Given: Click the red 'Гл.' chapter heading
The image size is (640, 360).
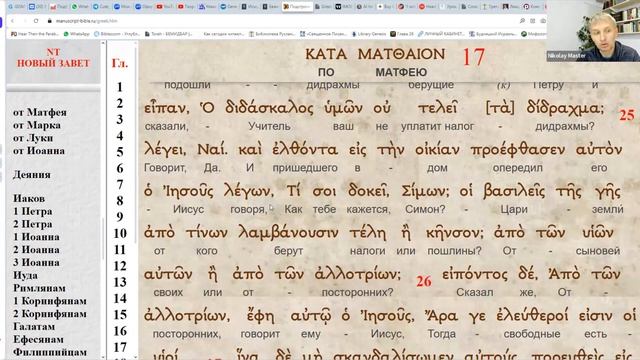Looking at the screenshot, I should 120,63.
